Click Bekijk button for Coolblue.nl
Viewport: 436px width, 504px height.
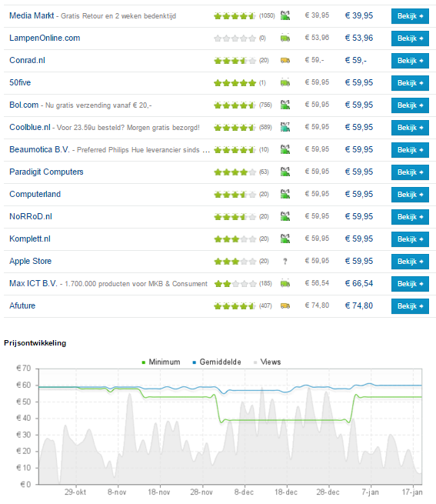pos(410,128)
